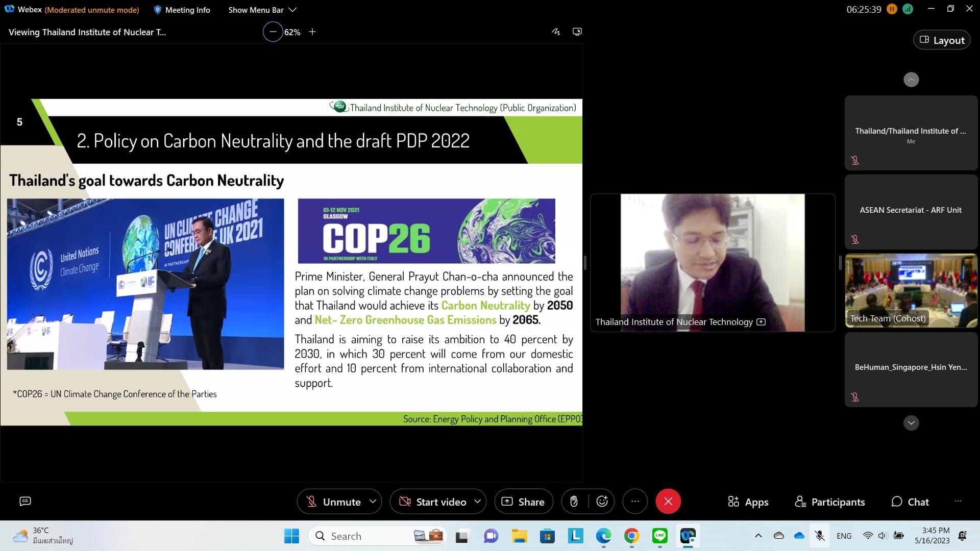Click the closed captions icon

pyautogui.click(x=25, y=501)
